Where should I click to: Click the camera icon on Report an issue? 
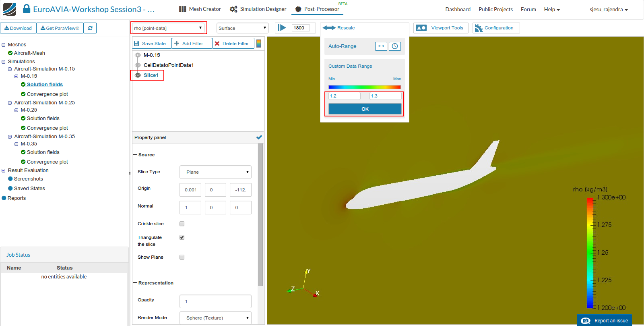click(x=586, y=321)
